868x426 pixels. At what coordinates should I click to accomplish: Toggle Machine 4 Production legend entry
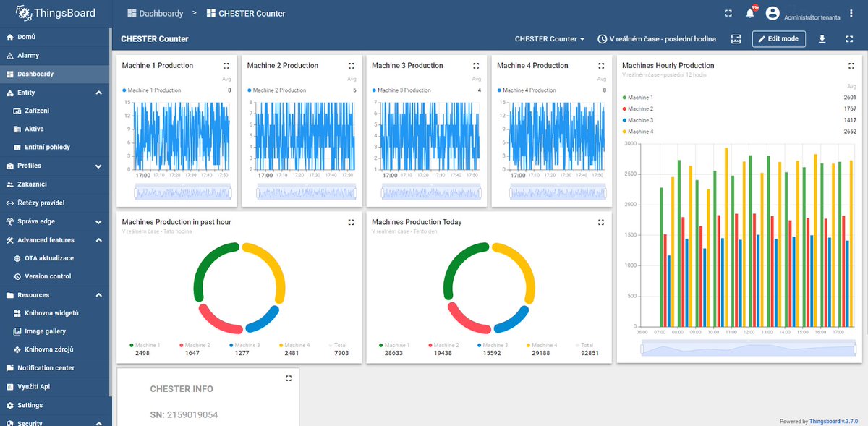click(527, 90)
